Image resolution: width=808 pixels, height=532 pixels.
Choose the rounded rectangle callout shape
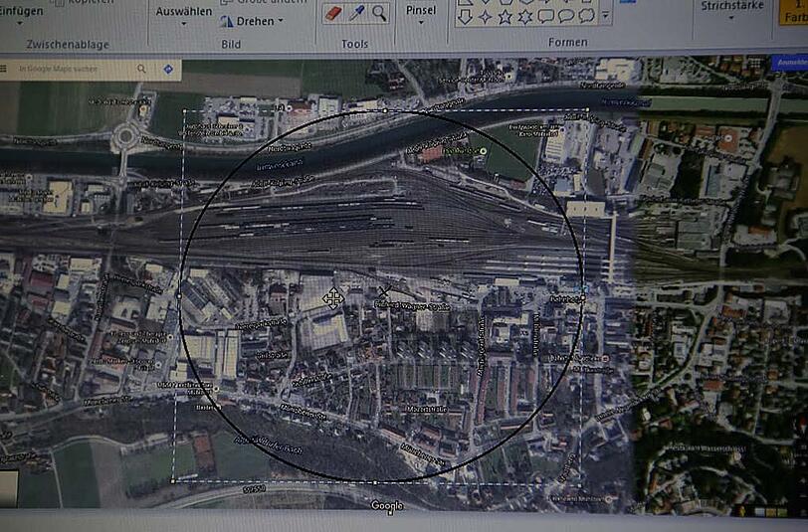[x=545, y=16]
